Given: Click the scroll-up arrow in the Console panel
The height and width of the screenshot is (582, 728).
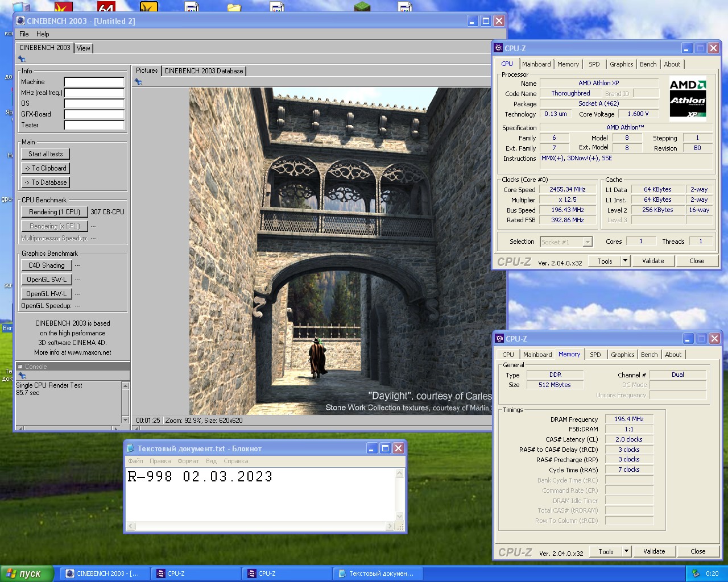Looking at the screenshot, I should click(126, 386).
